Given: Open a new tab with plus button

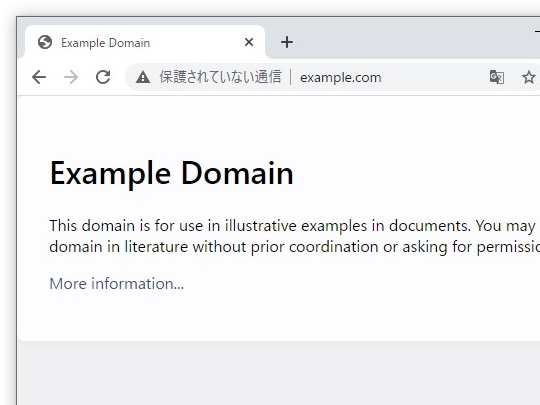Looking at the screenshot, I should click(287, 42).
